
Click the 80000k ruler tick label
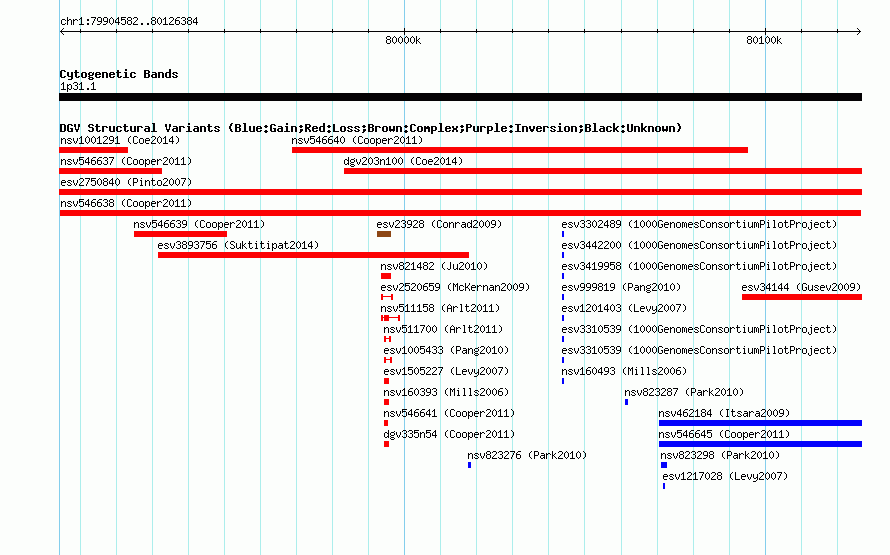403,40
